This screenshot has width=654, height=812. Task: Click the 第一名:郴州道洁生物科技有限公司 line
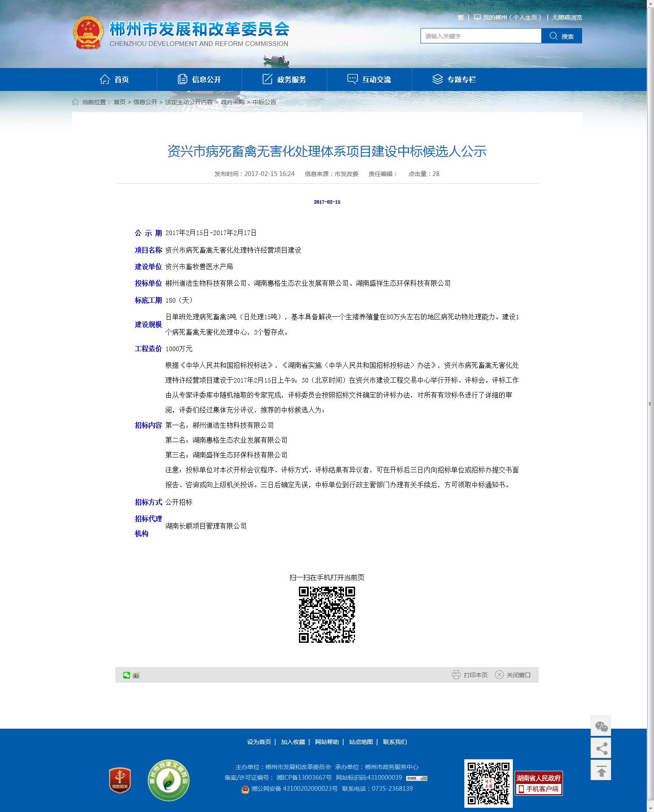pos(219,425)
